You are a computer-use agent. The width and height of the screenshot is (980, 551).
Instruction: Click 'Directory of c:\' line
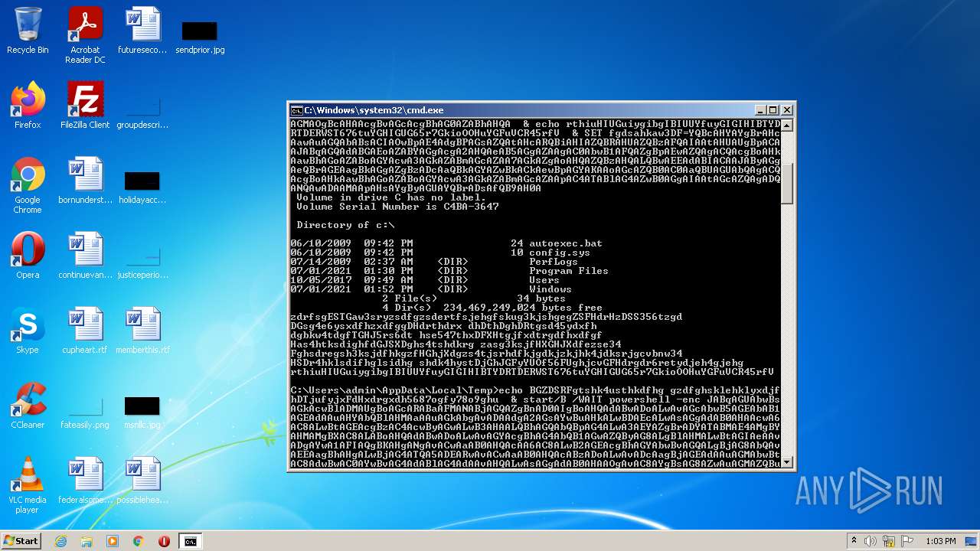pos(345,225)
